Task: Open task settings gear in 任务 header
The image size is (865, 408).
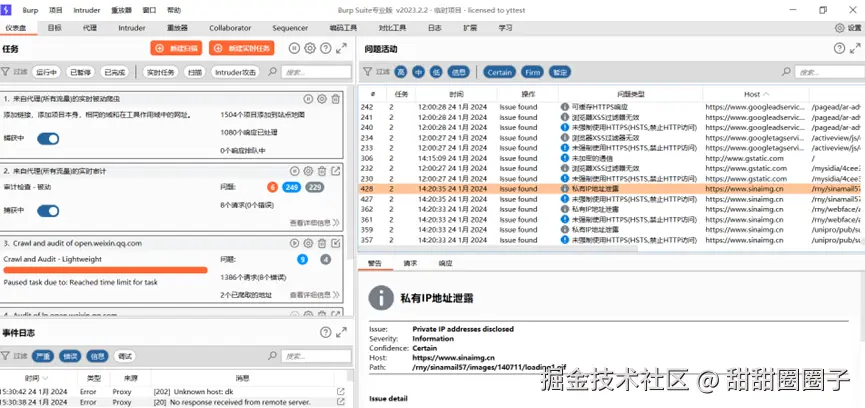Action: 310,49
